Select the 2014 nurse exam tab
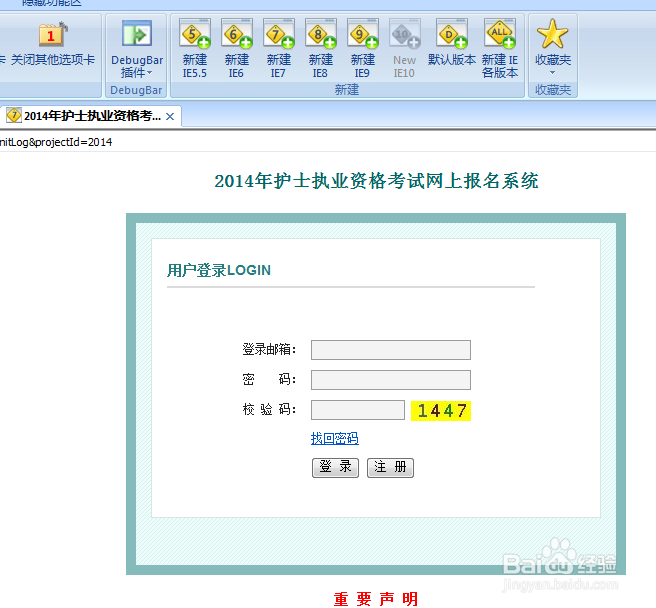This screenshot has width=656, height=608. point(91,115)
